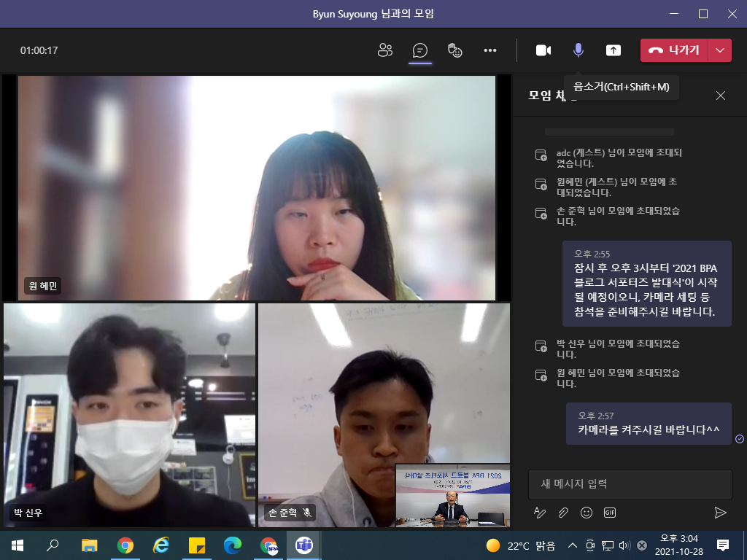
Task: Attach a file with the paperclip icon
Action: pyautogui.click(x=562, y=513)
